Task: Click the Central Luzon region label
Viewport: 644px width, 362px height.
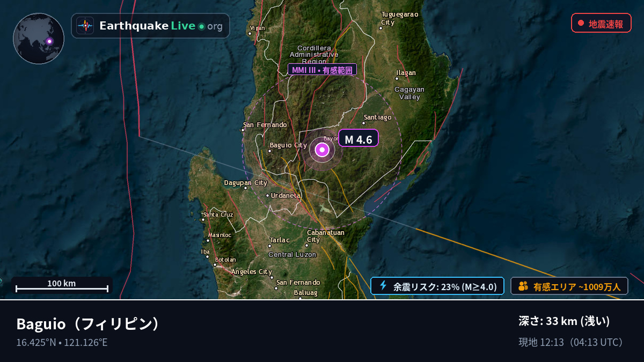Action: [292, 254]
